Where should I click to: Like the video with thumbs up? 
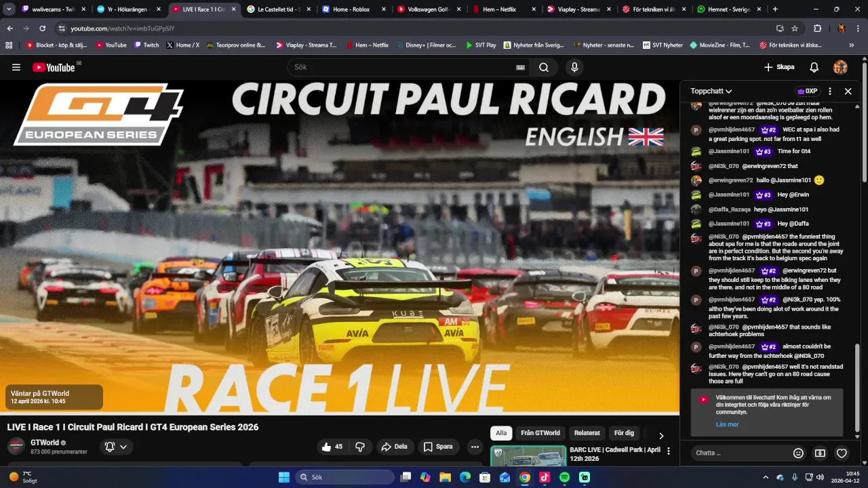(332, 447)
